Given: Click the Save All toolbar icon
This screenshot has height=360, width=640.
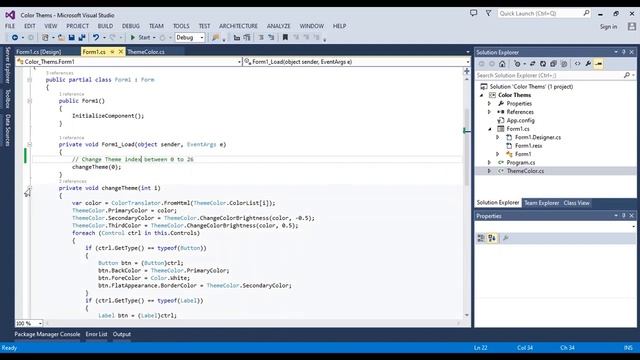Looking at the screenshot, I should (82, 38).
